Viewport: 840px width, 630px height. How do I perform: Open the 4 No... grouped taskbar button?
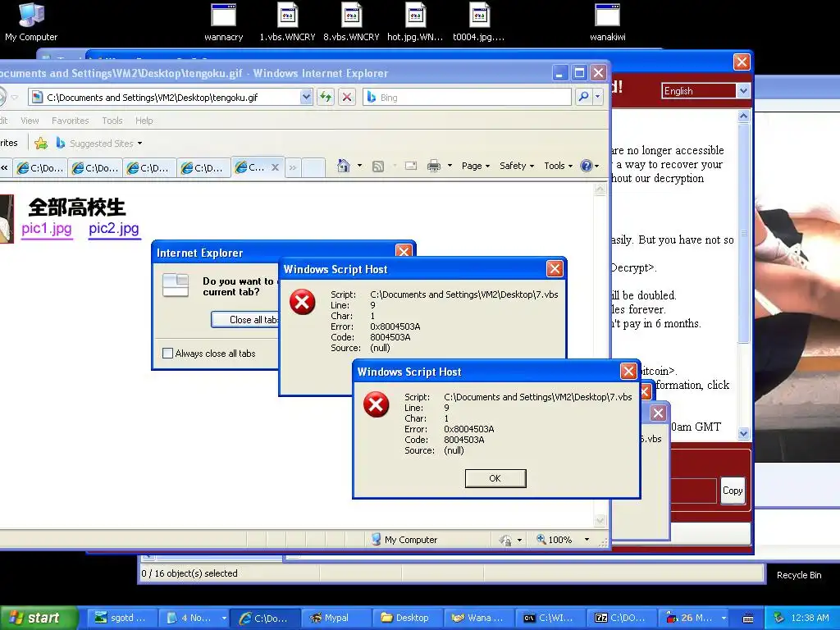tap(194, 618)
